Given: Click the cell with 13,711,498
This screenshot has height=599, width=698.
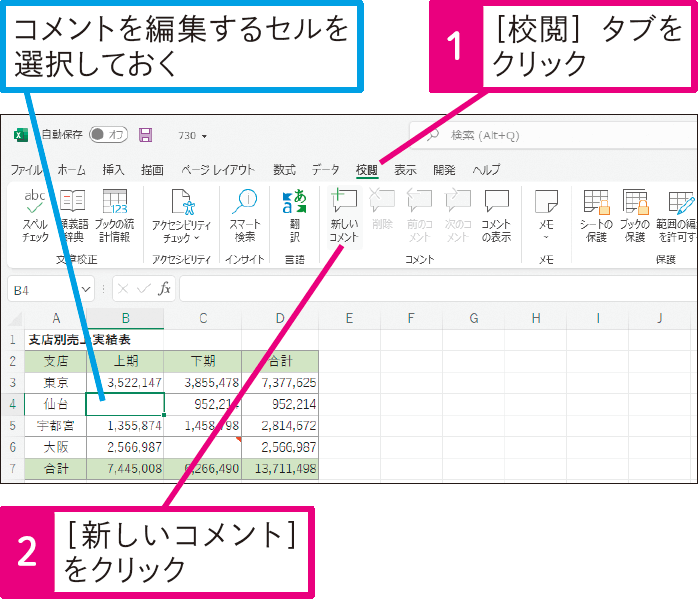Looking at the screenshot, I should (280, 468).
